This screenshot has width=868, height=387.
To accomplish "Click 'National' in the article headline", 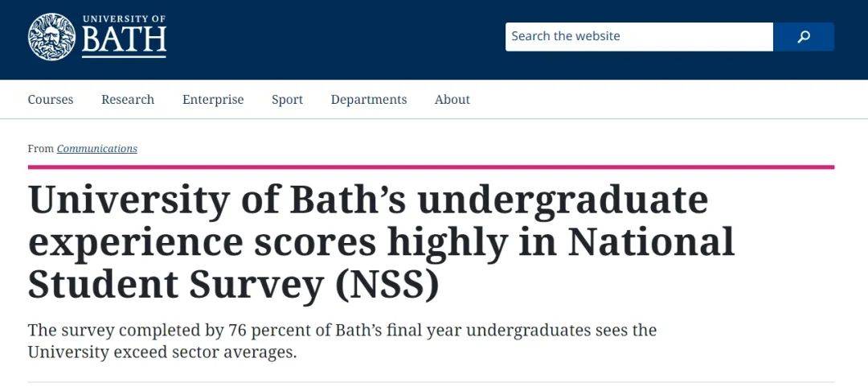I will (651, 241).
